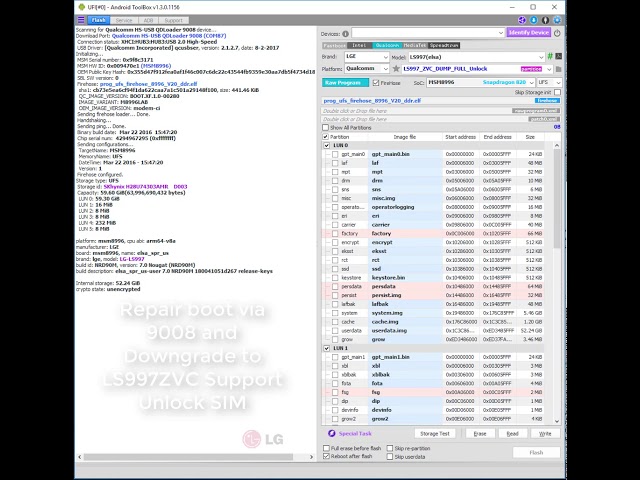The image size is (640, 480).
Task: Select the MediaTek chipset tab
Action: (x=415, y=45)
